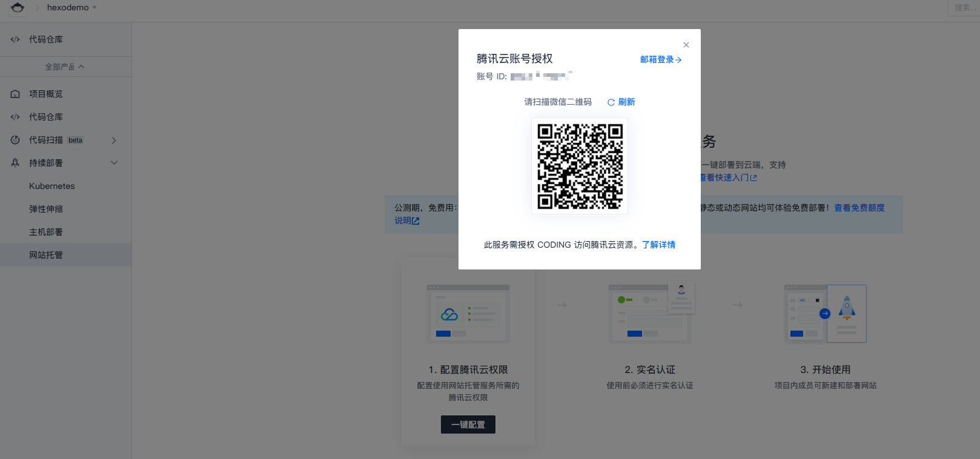This screenshot has height=459, width=980.
Task: Open the hexodemo project dropdown
Action: tap(71, 7)
